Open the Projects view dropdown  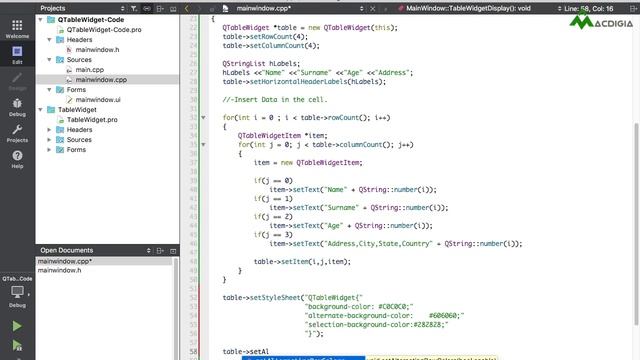tap(122, 8)
